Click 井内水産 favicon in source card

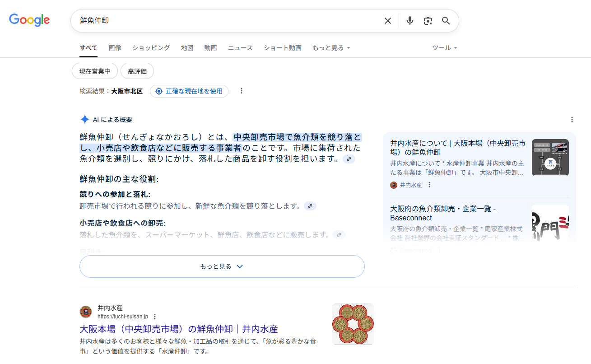394,185
